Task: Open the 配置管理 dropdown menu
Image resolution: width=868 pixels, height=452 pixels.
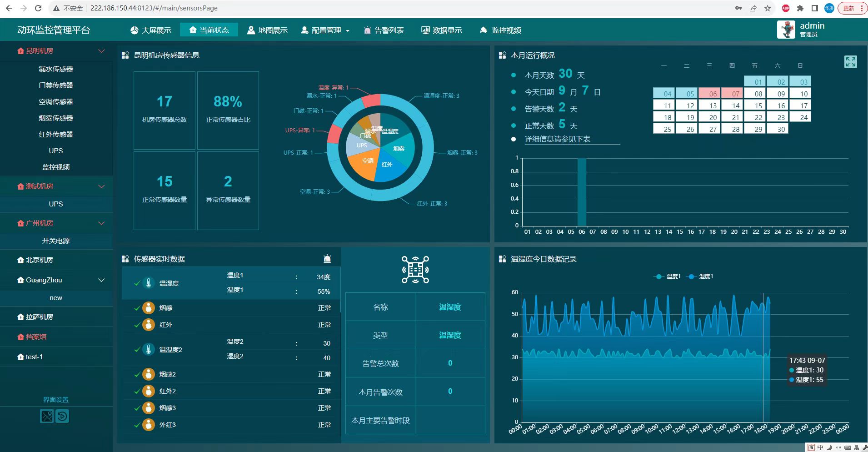Action: (x=325, y=30)
